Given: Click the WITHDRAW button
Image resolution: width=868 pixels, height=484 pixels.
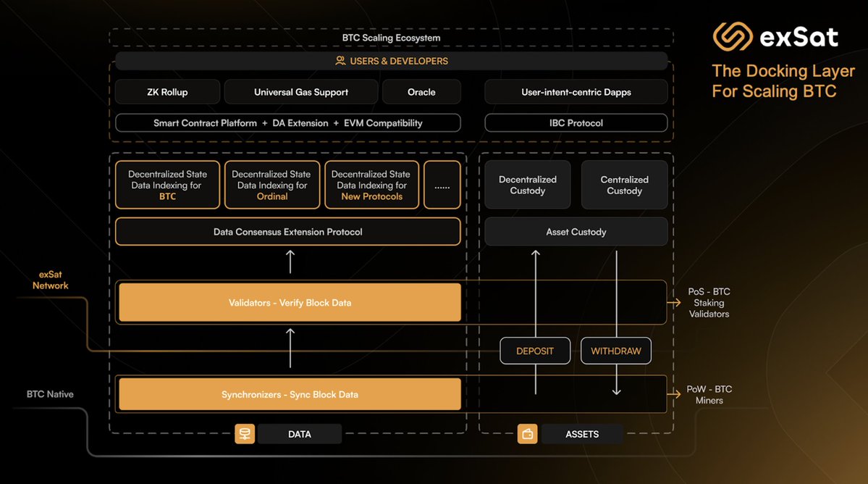Looking at the screenshot, I should [615, 351].
